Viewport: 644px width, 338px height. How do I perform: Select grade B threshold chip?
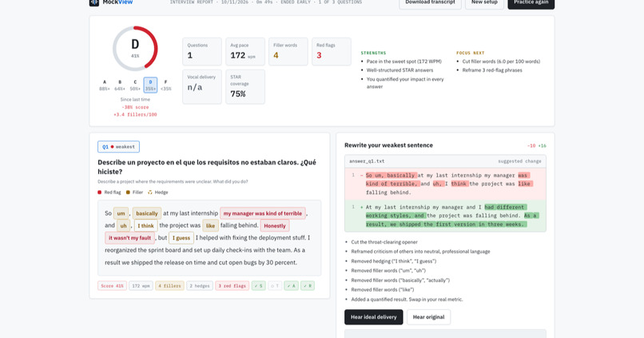point(120,85)
